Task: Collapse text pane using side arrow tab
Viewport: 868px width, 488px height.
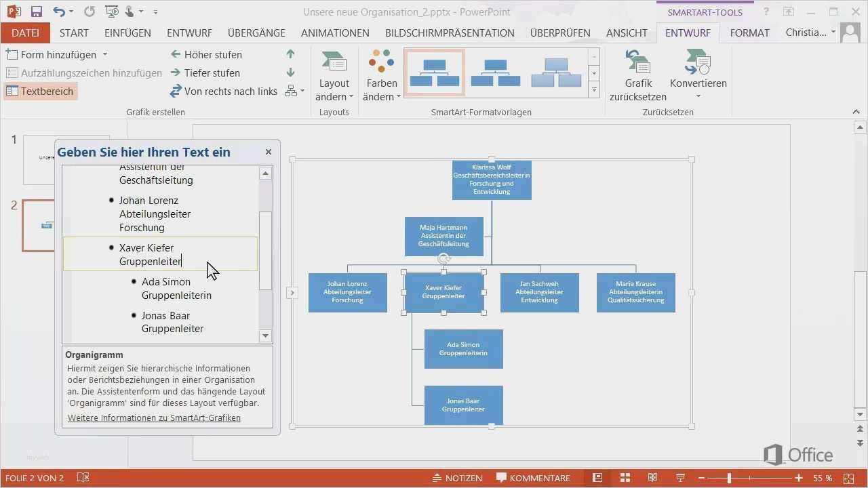Action: coord(292,293)
